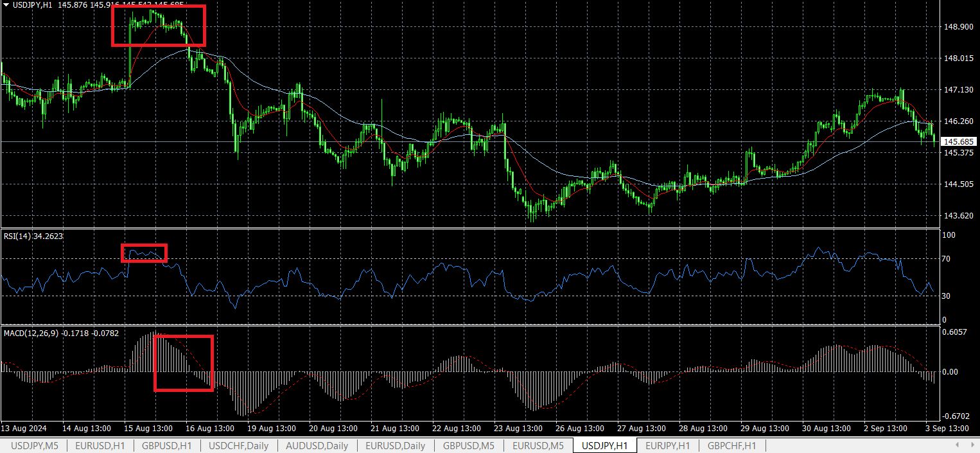
Task: Click the triangle arrow beside USDJPY,H1 title
Action: coord(6,4)
